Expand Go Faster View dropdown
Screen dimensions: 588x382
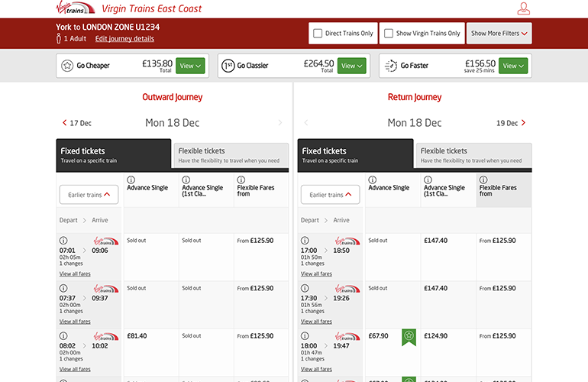coord(513,66)
